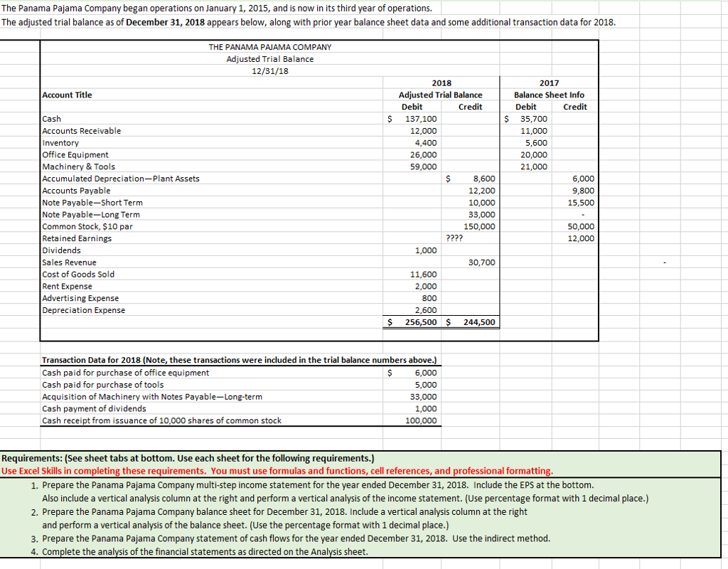Select 'Cash paid for purchase of office equipment'
The height and width of the screenshot is (569, 728).
[125, 373]
